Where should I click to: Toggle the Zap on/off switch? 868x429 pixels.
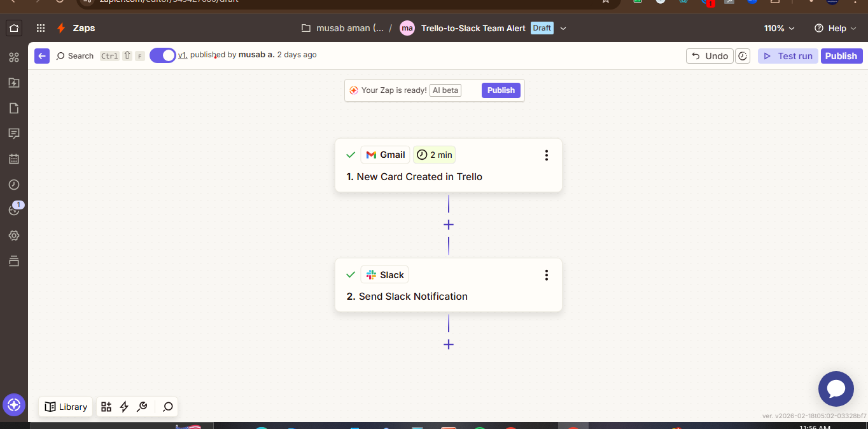point(163,55)
